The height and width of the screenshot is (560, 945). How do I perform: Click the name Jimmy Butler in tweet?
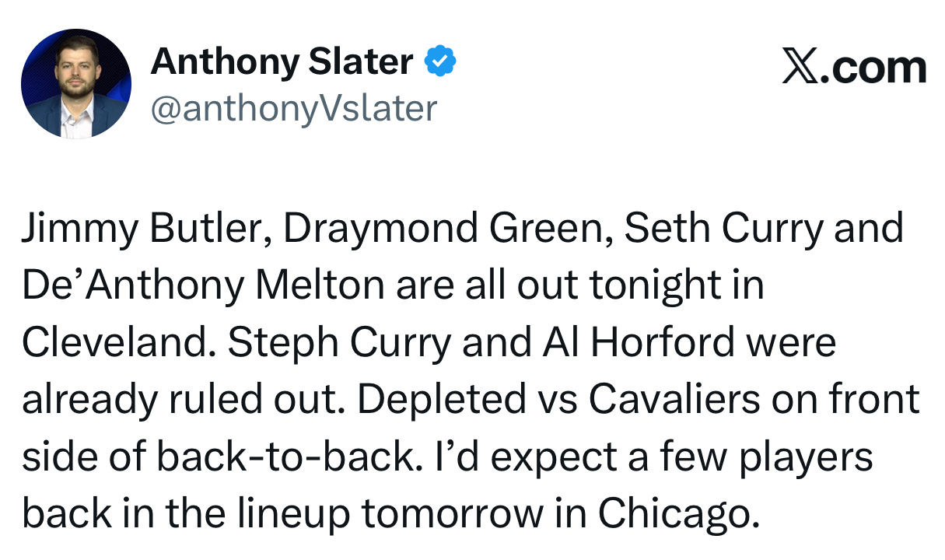pyautogui.click(x=145, y=228)
